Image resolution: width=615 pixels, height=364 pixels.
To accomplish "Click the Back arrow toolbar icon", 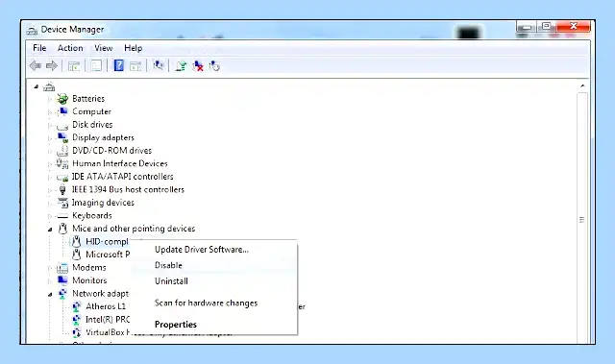I will click(36, 66).
